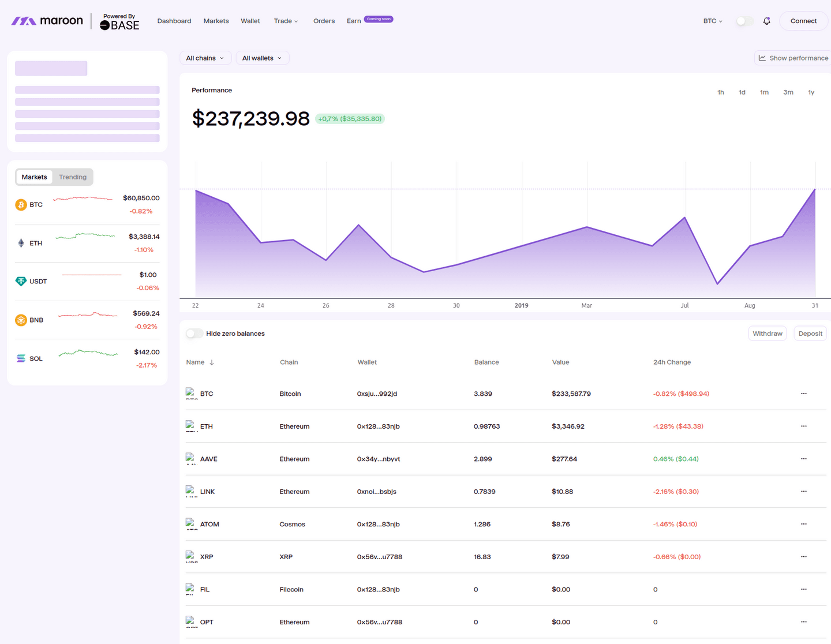Expand the Trade menu dropdown
Screen dimensions: 831x644
tap(286, 21)
